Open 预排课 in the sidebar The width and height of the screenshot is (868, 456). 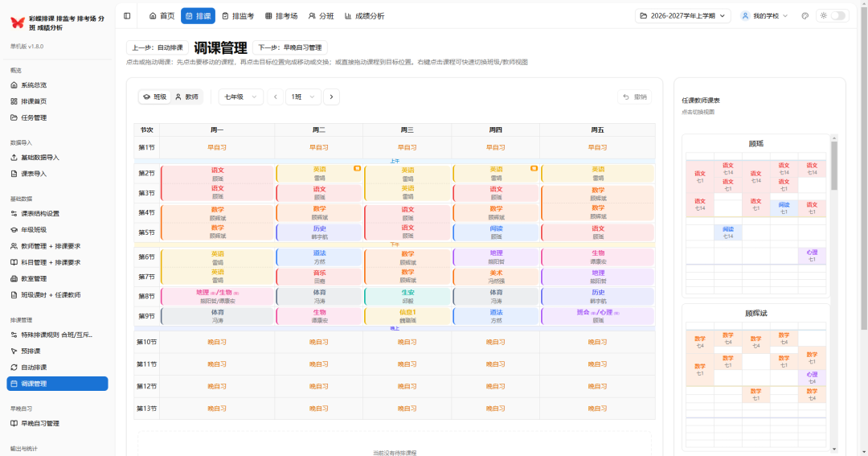pos(58,351)
